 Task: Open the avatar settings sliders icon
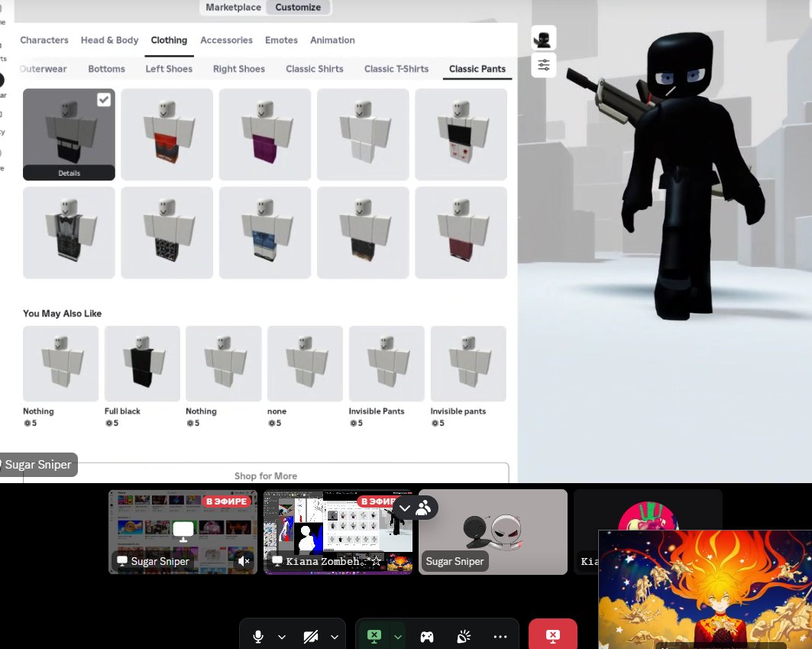coord(543,65)
